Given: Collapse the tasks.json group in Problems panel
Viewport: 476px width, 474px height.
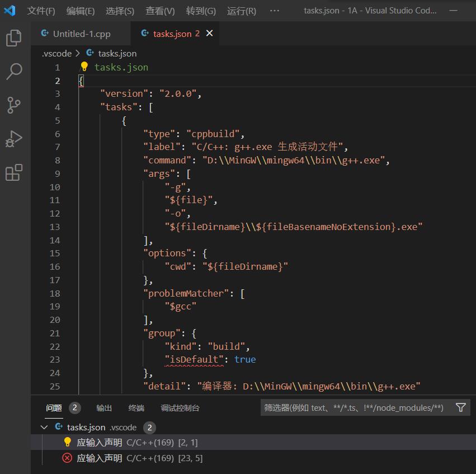Looking at the screenshot, I should tap(45, 427).
